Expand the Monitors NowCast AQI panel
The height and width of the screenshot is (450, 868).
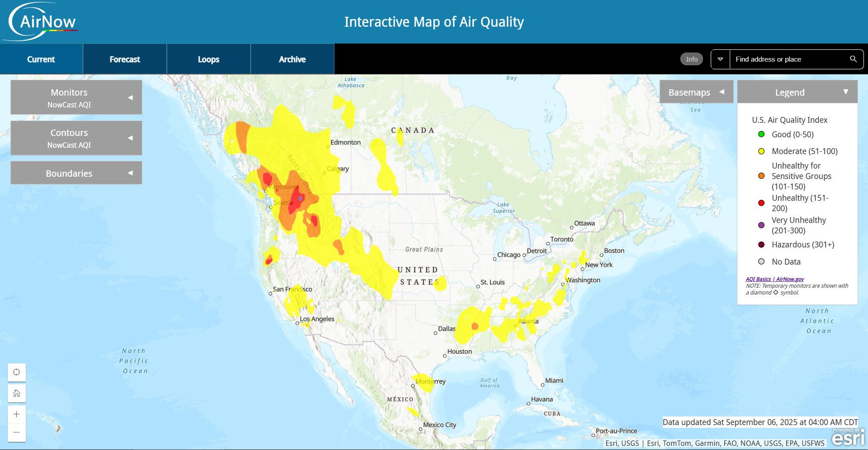coord(76,97)
